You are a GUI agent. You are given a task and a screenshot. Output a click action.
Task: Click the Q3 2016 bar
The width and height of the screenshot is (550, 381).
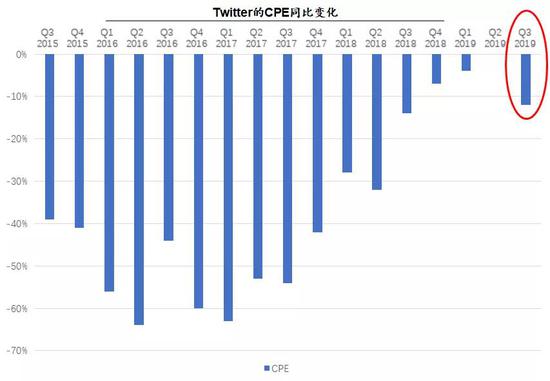[x=169, y=147]
